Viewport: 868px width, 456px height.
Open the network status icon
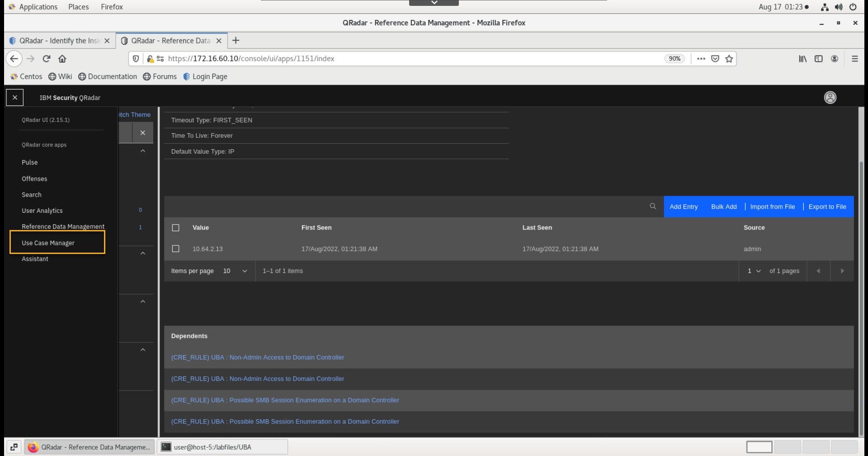click(825, 7)
